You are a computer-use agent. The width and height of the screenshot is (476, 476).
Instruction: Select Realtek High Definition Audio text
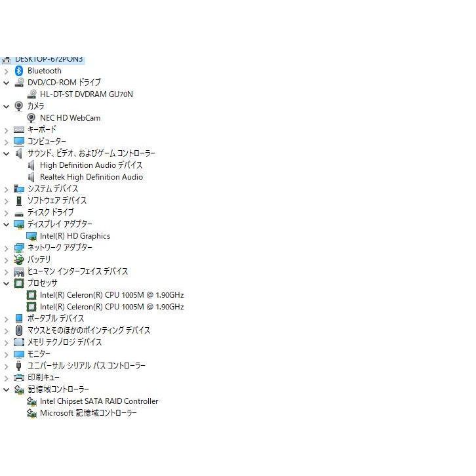pyautogui.click(x=91, y=177)
